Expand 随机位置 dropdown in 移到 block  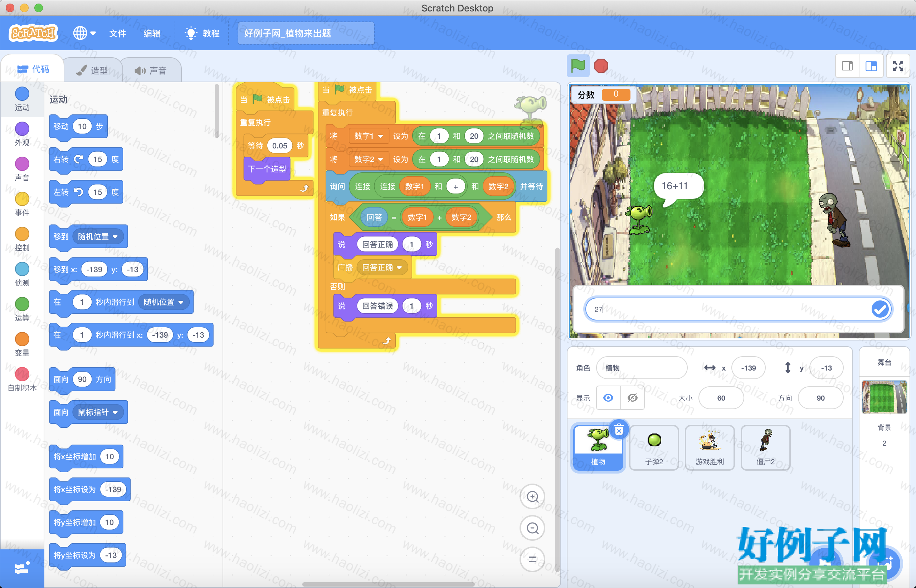[x=98, y=236]
